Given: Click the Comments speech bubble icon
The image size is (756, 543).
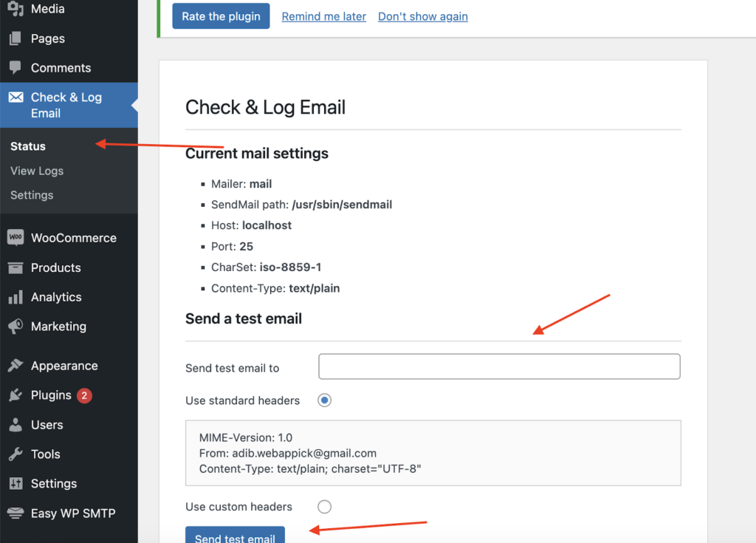Looking at the screenshot, I should [17, 67].
